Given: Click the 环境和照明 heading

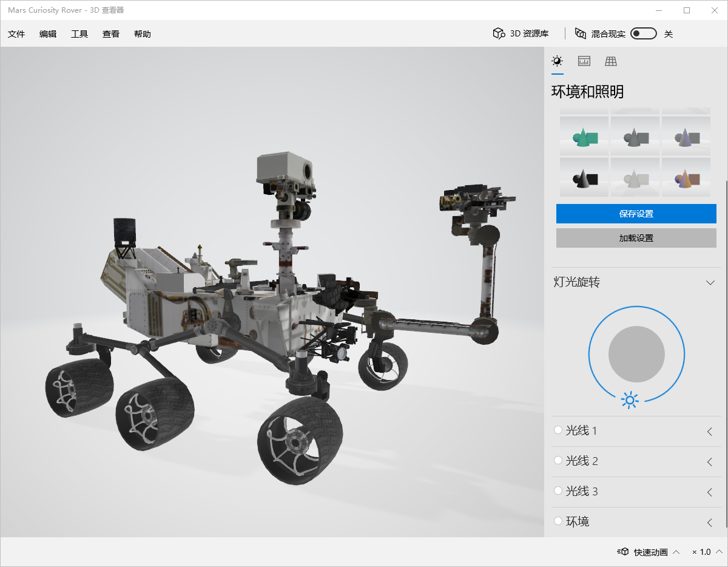Looking at the screenshot, I should tap(587, 92).
